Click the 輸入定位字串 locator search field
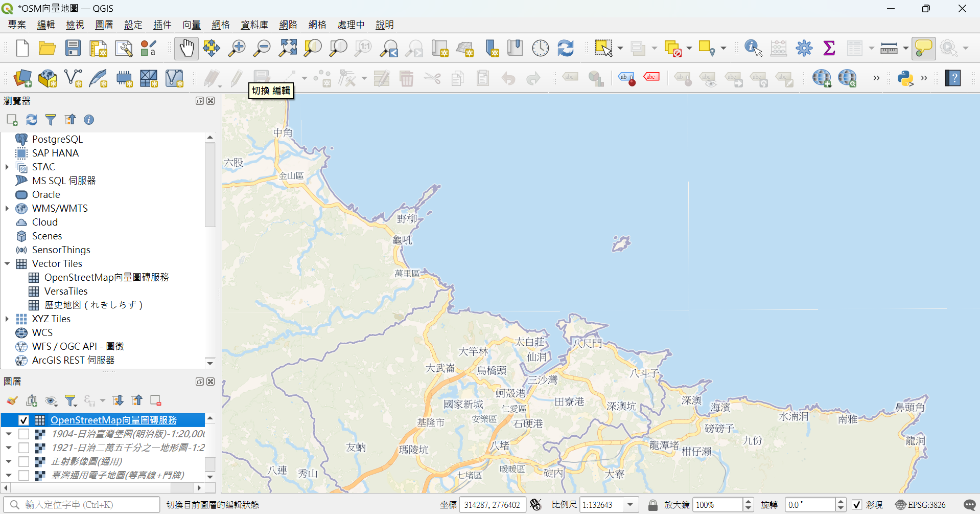The width and height of the screenshot is (980, 514). 82,505
